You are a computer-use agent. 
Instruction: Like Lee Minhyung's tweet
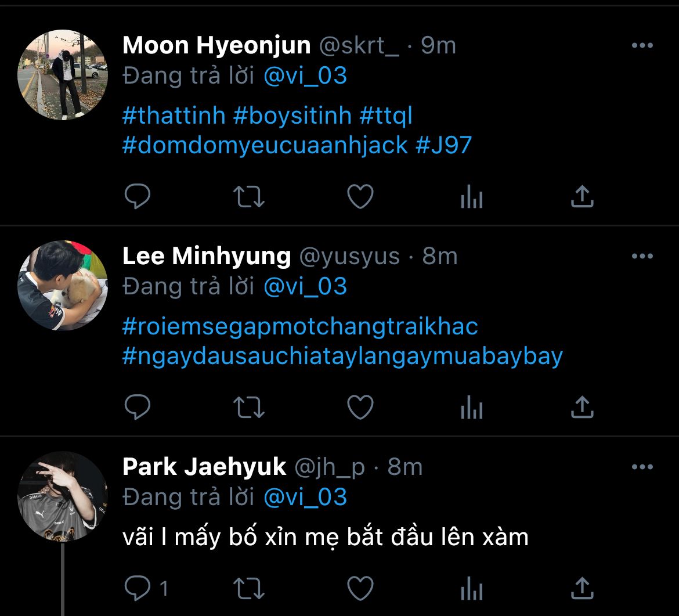pyautogui.click(x=360, y=407)
